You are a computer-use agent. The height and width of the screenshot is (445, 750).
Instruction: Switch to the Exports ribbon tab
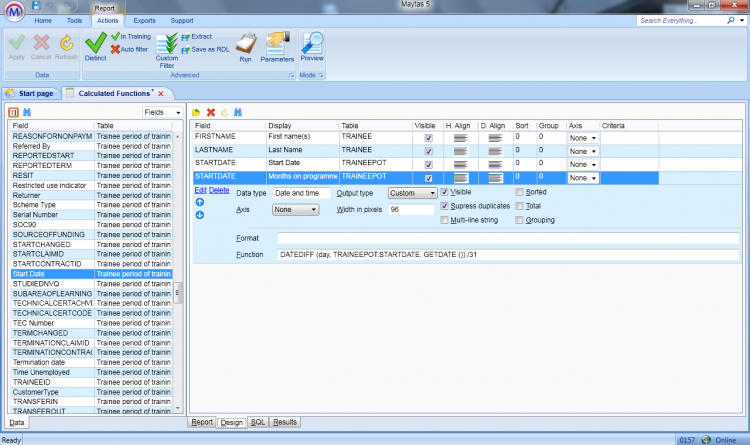(x=144, y=20)
